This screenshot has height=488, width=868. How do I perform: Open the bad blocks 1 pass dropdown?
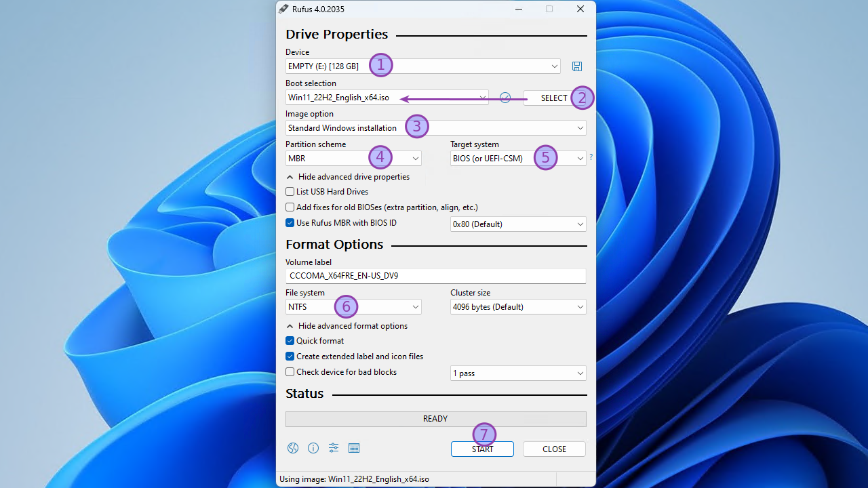(x=518, y=373)
